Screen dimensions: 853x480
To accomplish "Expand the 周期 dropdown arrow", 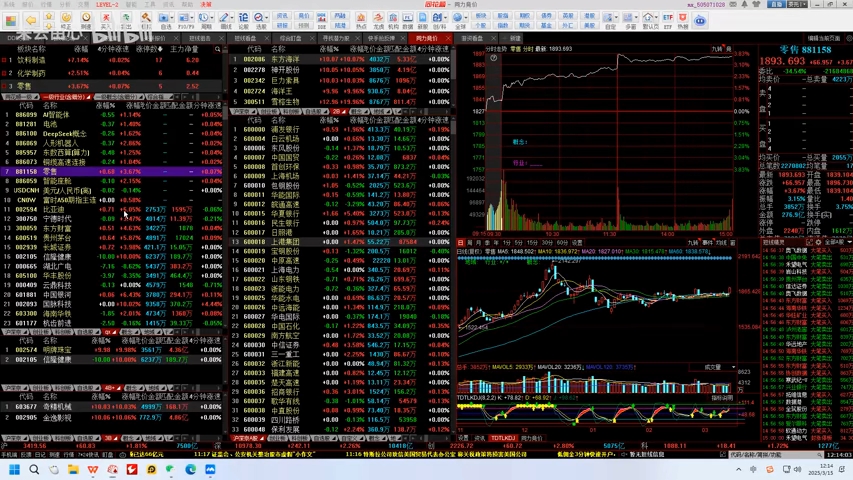I will coord(212,18).
